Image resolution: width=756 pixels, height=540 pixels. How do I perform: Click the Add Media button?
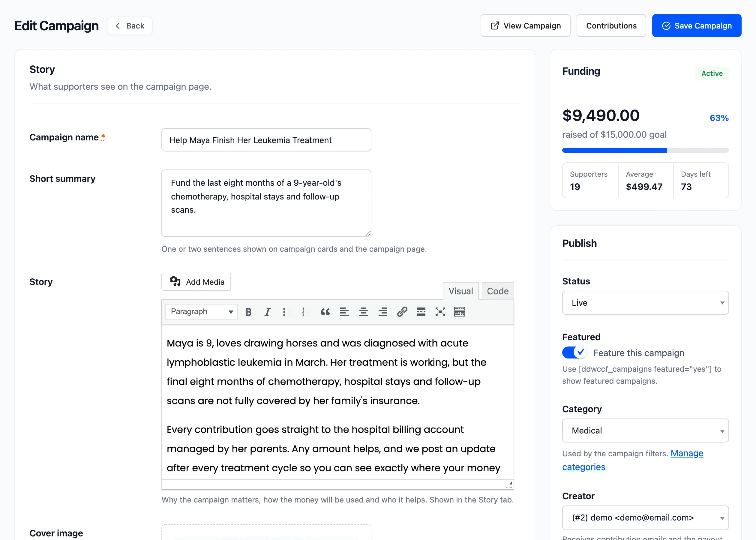196,282
